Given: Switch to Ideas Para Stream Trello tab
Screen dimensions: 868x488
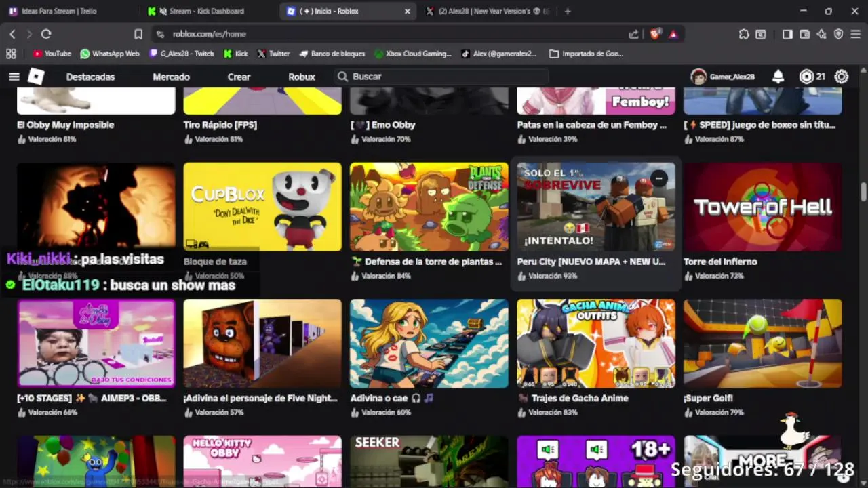Looking at the screenshot, I should pos(68,11).
